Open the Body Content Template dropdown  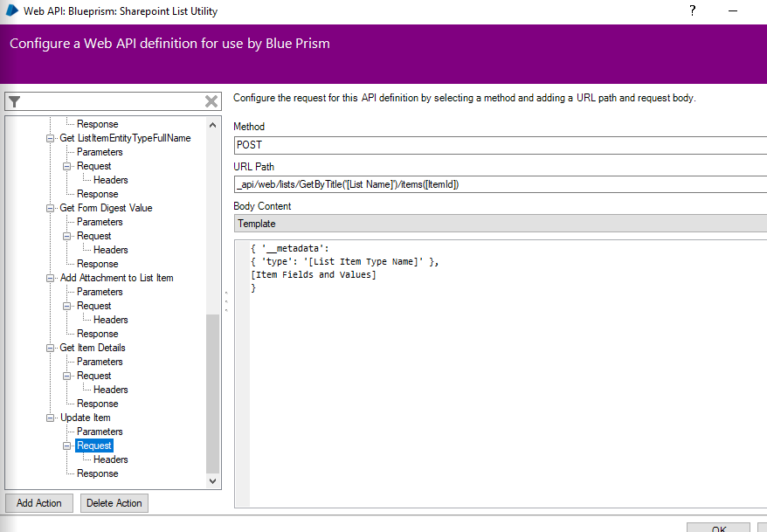[500, 224]
